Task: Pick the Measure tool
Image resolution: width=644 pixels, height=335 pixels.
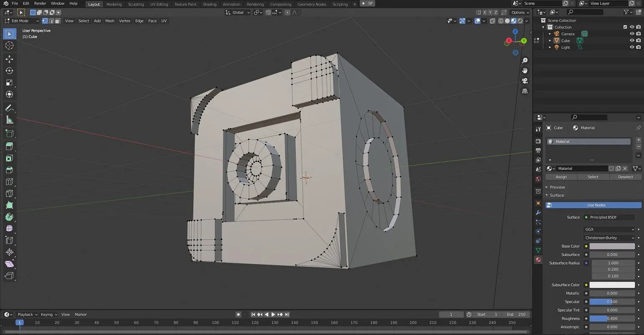Action: point(9,120)
